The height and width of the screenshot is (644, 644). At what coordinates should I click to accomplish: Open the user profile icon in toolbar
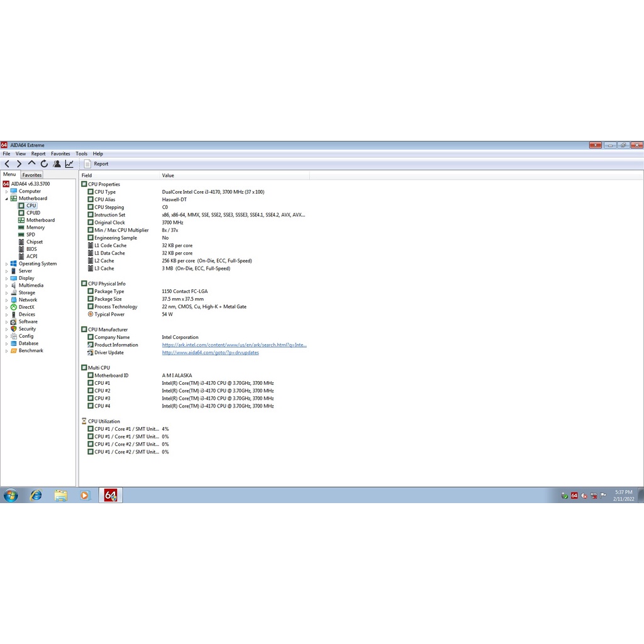coord(57,164)
